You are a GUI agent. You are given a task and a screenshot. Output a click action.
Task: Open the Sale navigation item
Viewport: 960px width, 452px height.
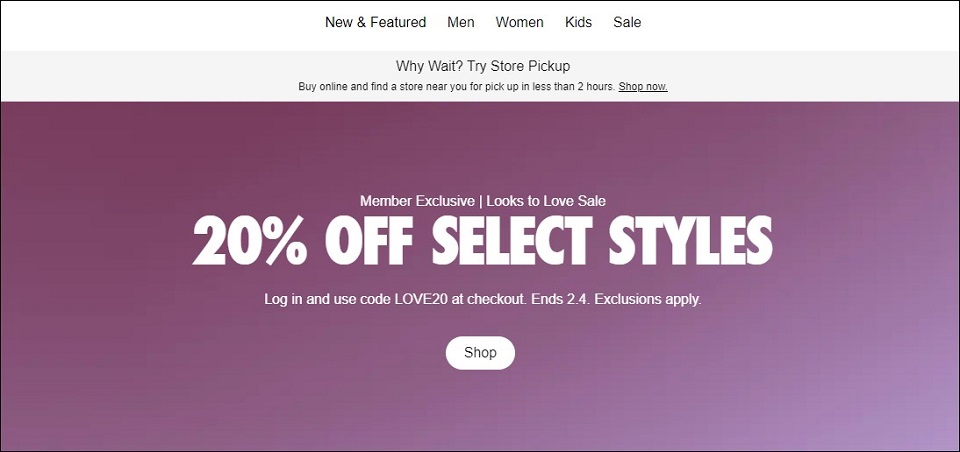click(627, 23)
